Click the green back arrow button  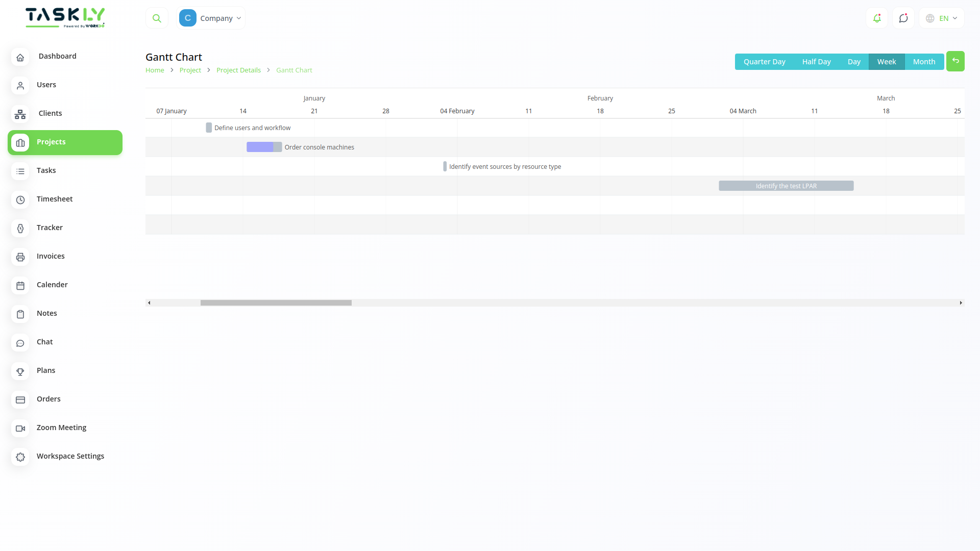(955, 61)
